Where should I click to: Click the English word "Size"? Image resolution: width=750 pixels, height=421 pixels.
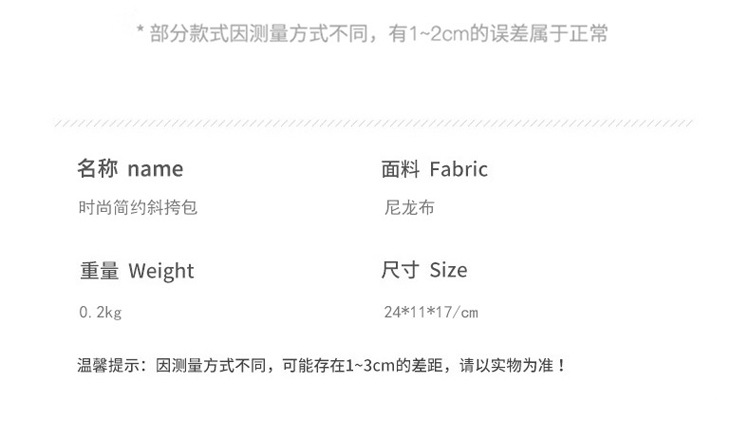[x=449, y=271]
